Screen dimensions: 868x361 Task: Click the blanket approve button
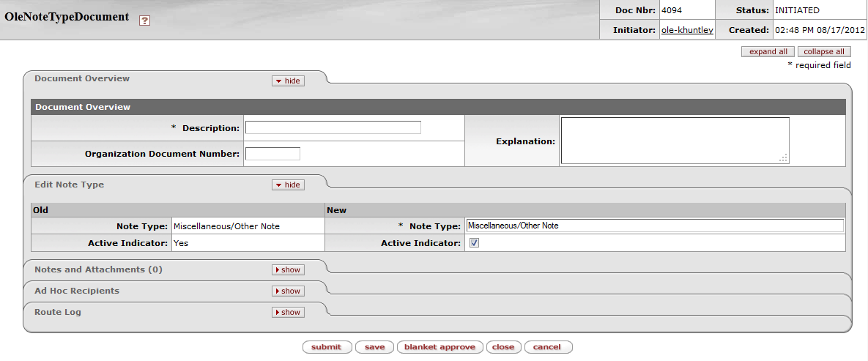439,347
